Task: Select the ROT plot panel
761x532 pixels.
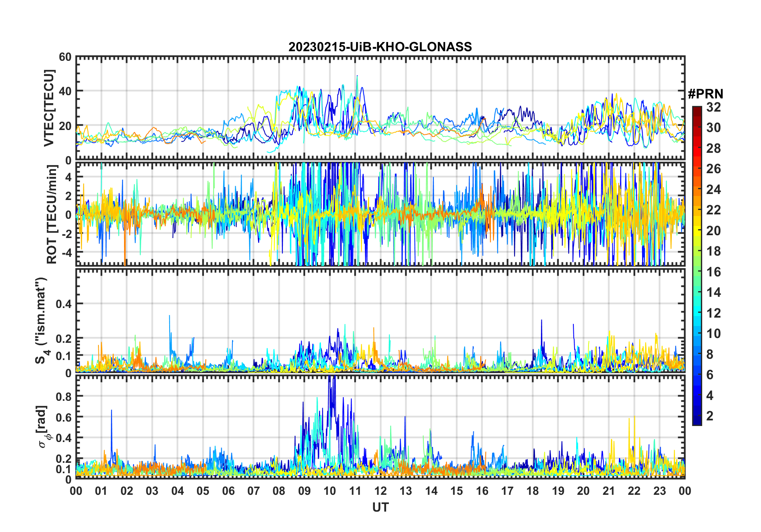Action: tap(380, 214)
